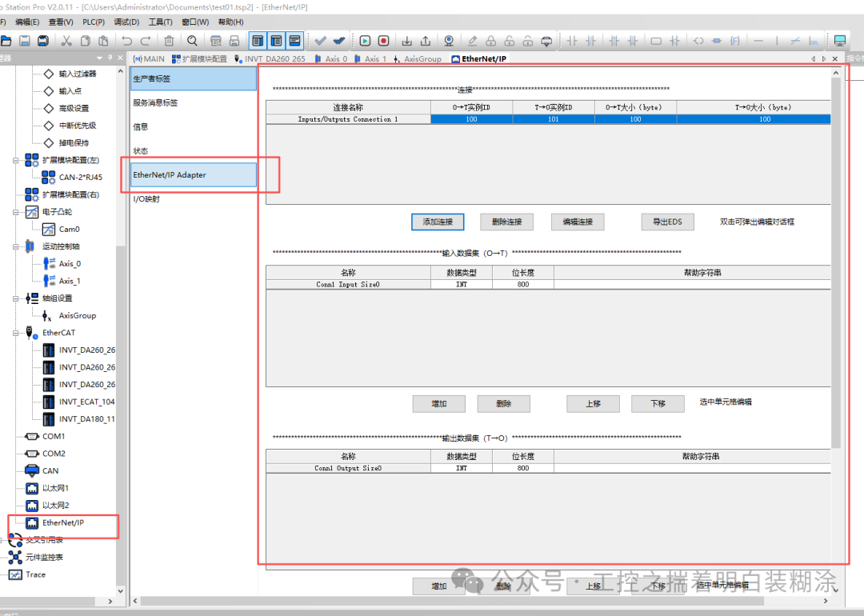Collapse the 轴组设置 tree node

point(16,298)
